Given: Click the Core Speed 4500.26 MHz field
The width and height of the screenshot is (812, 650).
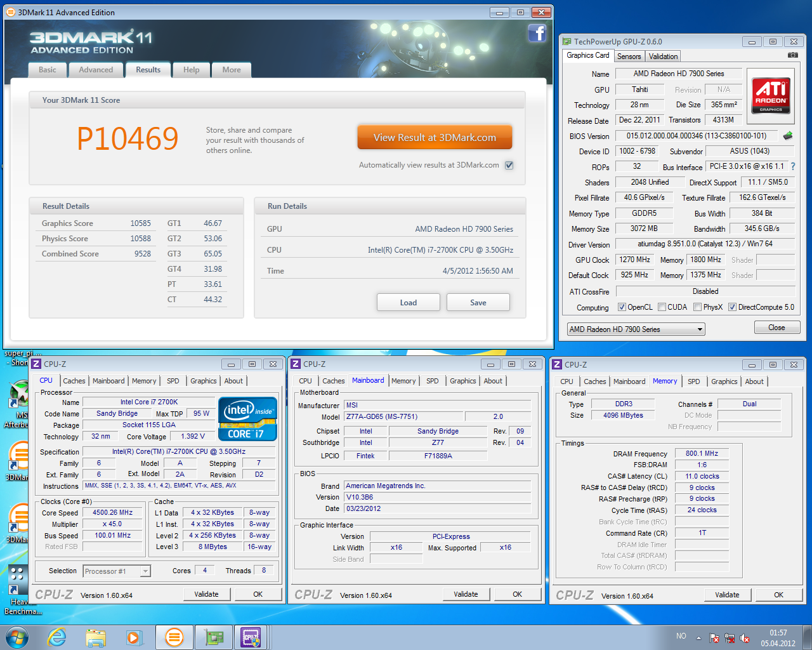Looking at the screenshot, I should click(113, 513).
